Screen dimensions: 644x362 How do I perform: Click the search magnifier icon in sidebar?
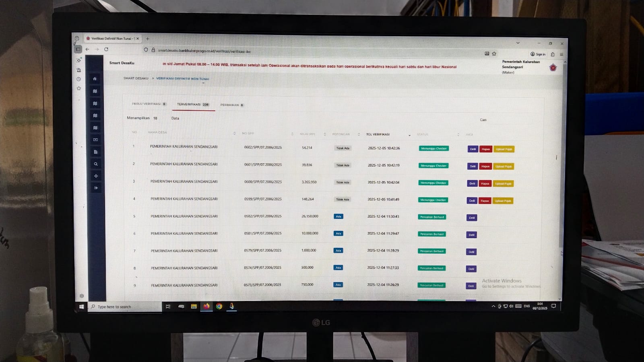96,164
